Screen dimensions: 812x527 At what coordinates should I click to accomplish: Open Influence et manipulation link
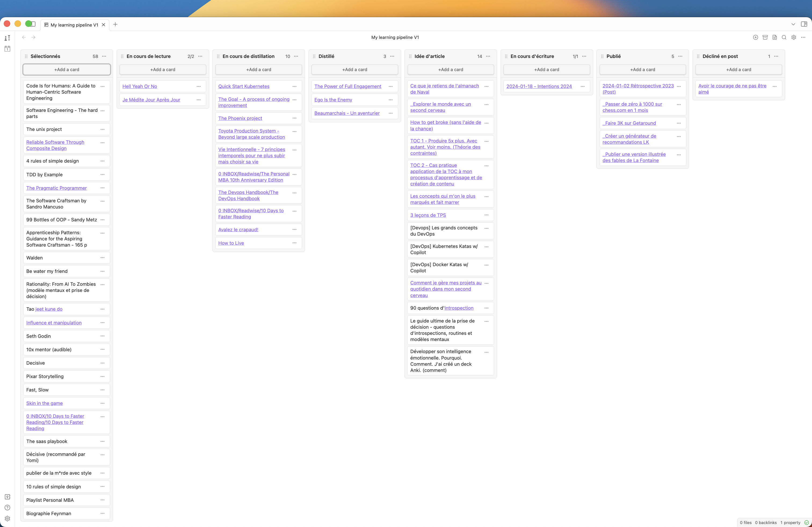pyautogui.click(x=54, y=323)
